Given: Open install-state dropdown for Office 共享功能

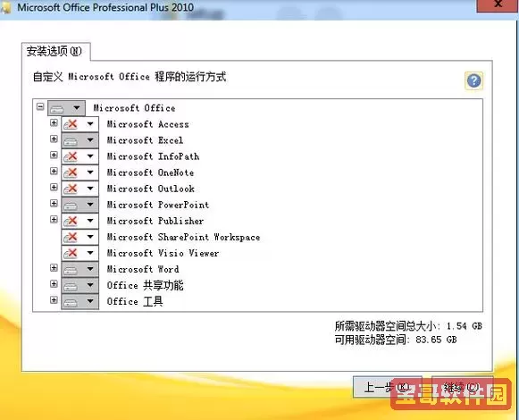Looking at the screenshot, I should click(80, 286).
